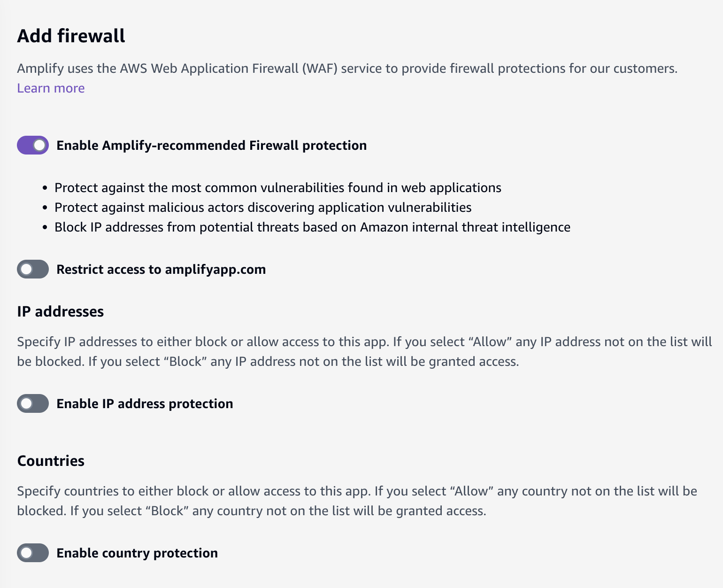The width and height of the screenshot is (723, 588).
Task: Click the bullet about malicious actors
Action: point(263,207)
